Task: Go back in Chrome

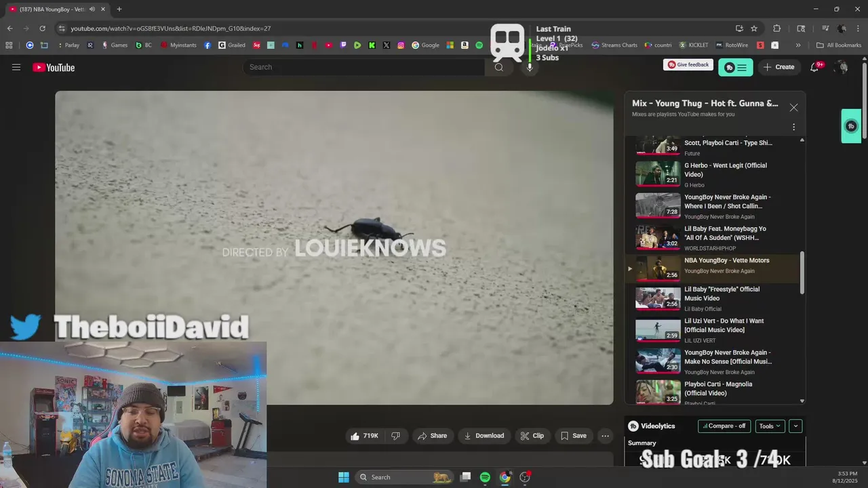Action: pos(9,28)
